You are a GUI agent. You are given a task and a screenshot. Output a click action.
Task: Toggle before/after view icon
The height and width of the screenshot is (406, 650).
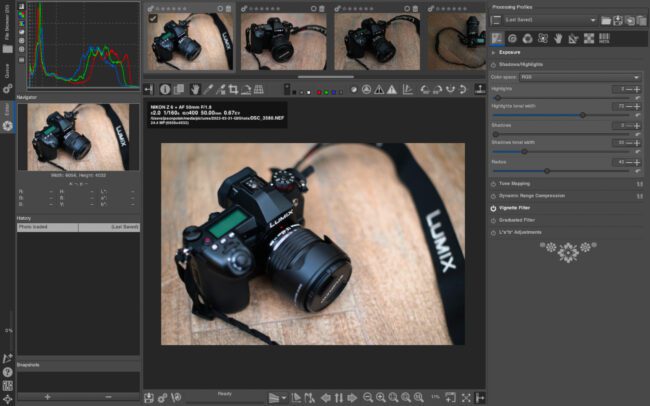[x=179, y=89]
